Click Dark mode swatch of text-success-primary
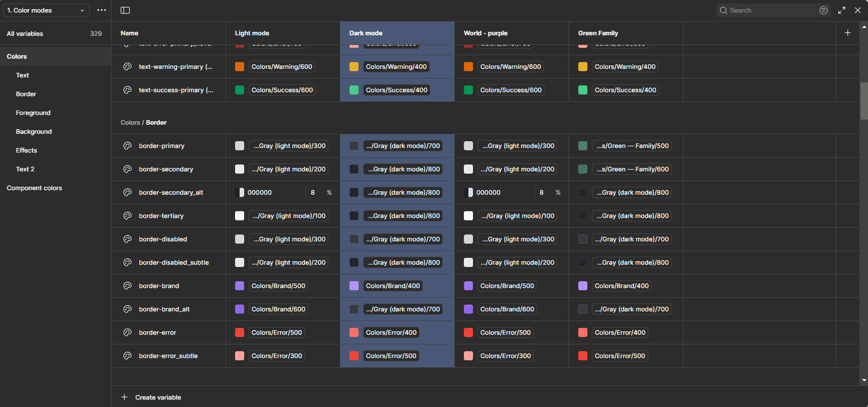Viewport: 868px width, 407px height. [x=354, y=90]
